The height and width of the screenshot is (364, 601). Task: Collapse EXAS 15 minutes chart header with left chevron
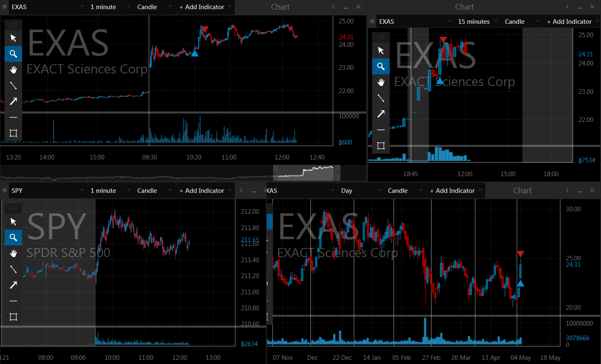tap(567, 7)
